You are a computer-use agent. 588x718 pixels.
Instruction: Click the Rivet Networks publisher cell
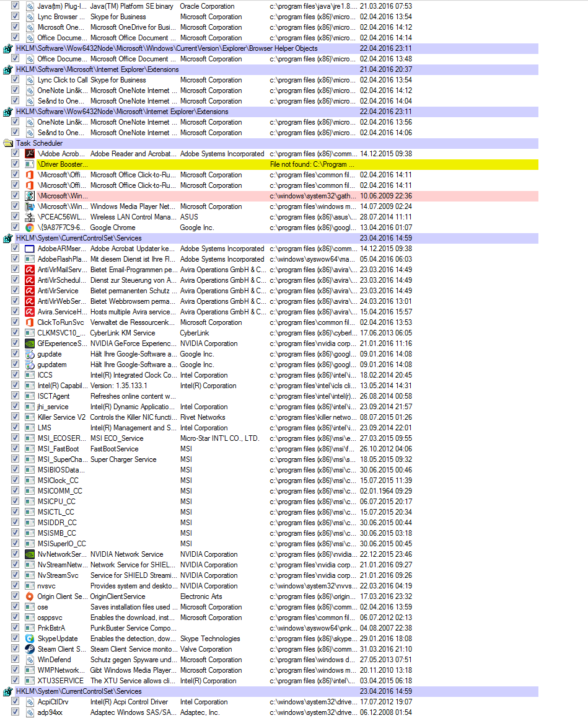tap(203, 417)
